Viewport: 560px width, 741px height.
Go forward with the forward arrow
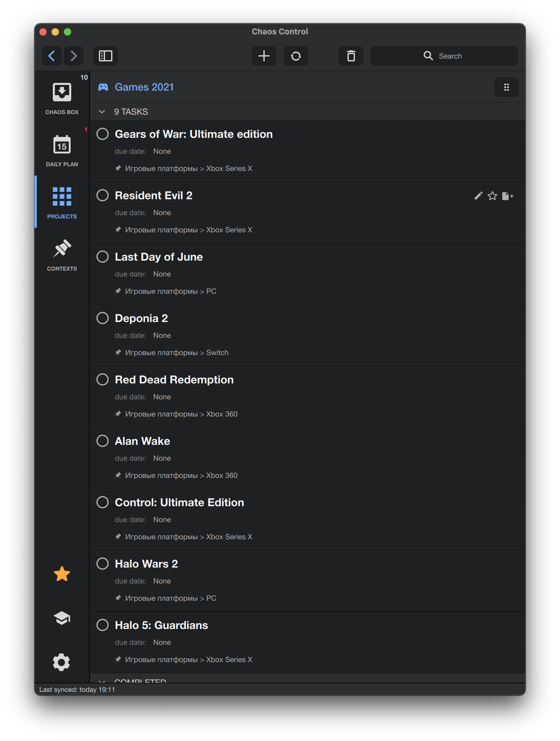(74, 56)
